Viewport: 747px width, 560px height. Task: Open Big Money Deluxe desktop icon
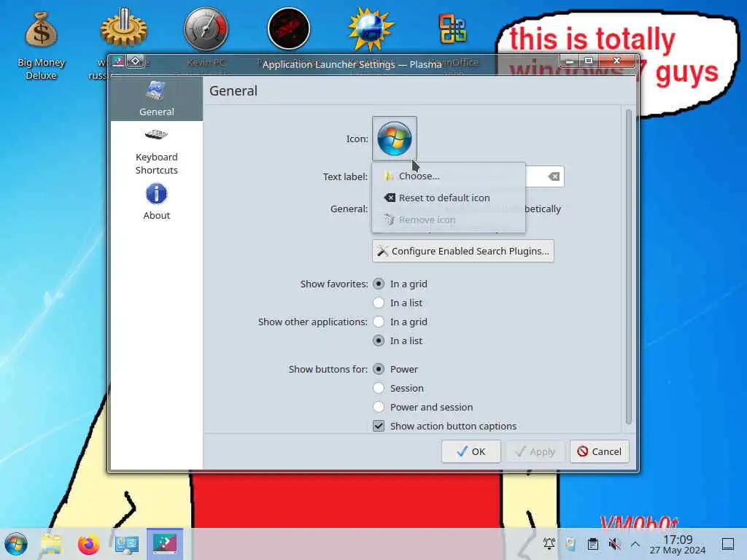coord(41,45)
